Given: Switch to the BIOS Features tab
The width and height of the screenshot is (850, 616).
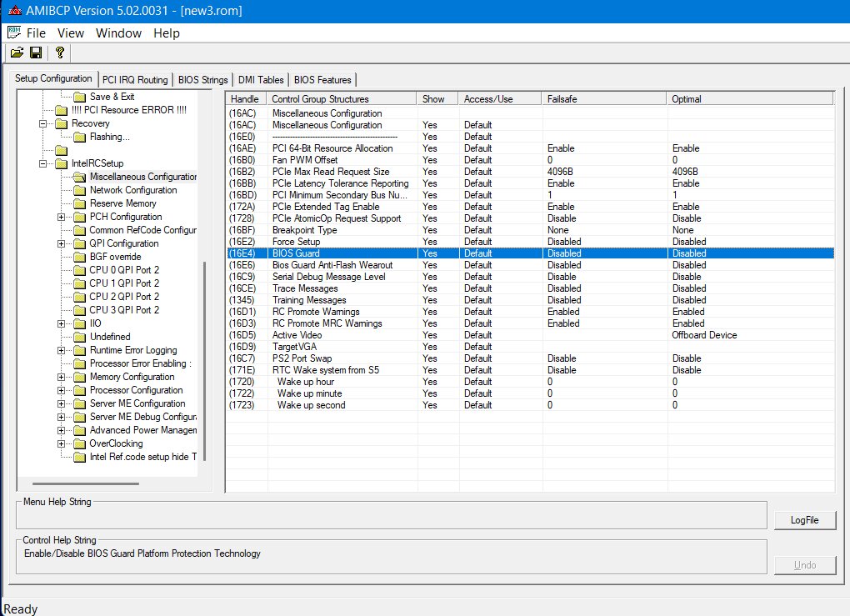Looking at the screenshot, I should pos(322,80).
